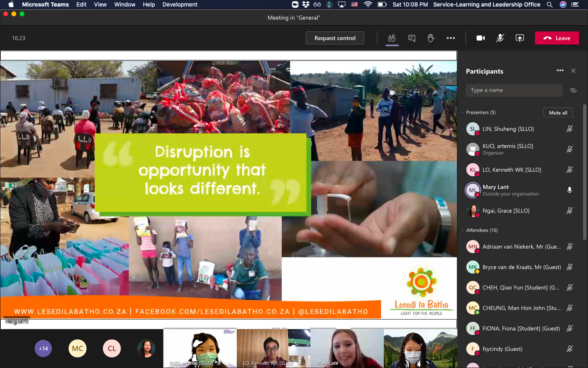Click the Share content icon

(x=519, y=38)
